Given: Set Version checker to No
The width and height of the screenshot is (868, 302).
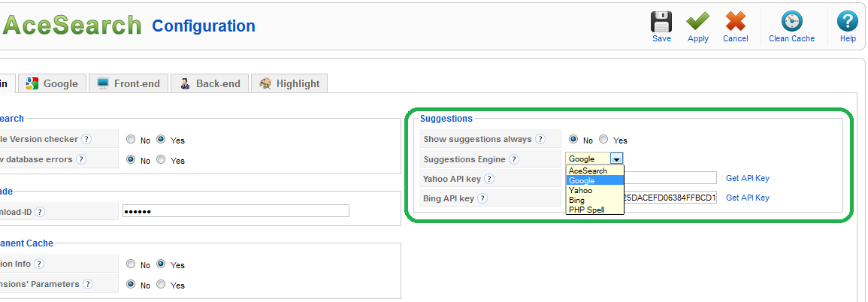Looking at the screenshot, I should [132, 140].
